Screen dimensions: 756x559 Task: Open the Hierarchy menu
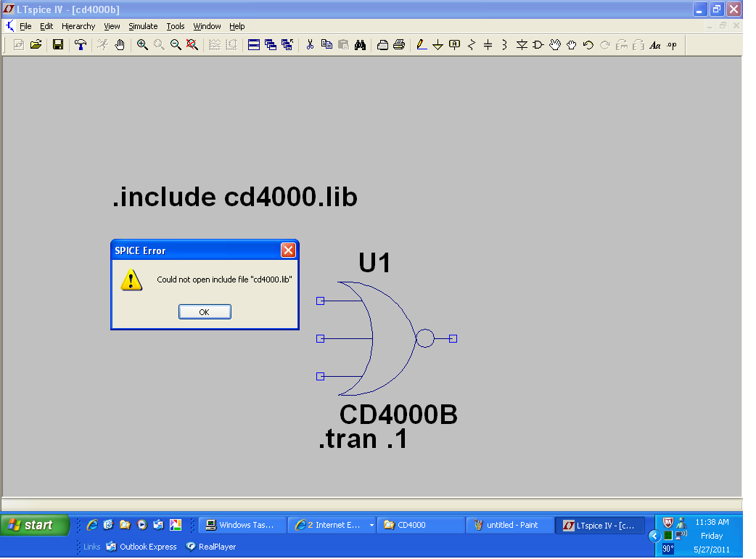(x=78, y=26)
